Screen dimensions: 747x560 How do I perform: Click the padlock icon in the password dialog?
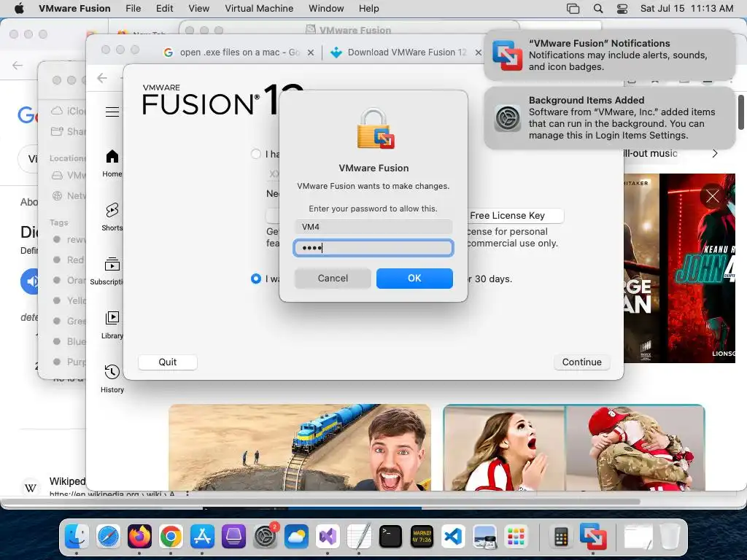(375, 128)
